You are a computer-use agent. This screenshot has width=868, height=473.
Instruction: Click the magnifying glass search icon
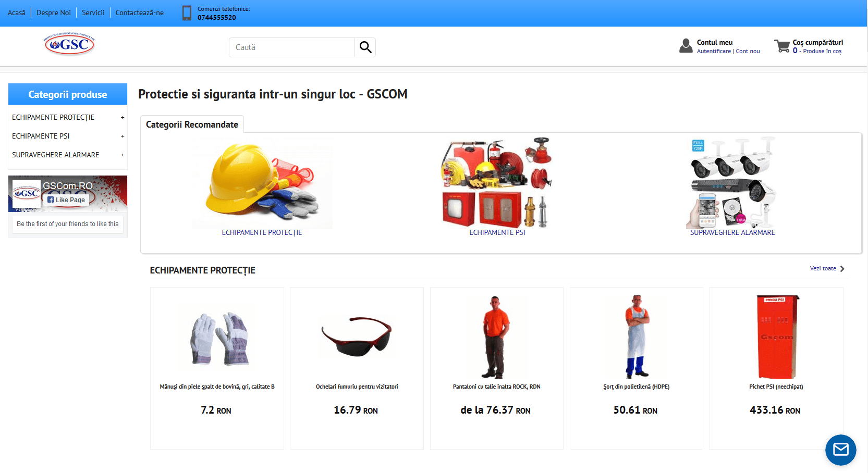pyautogui.click(x=365, y=47)
